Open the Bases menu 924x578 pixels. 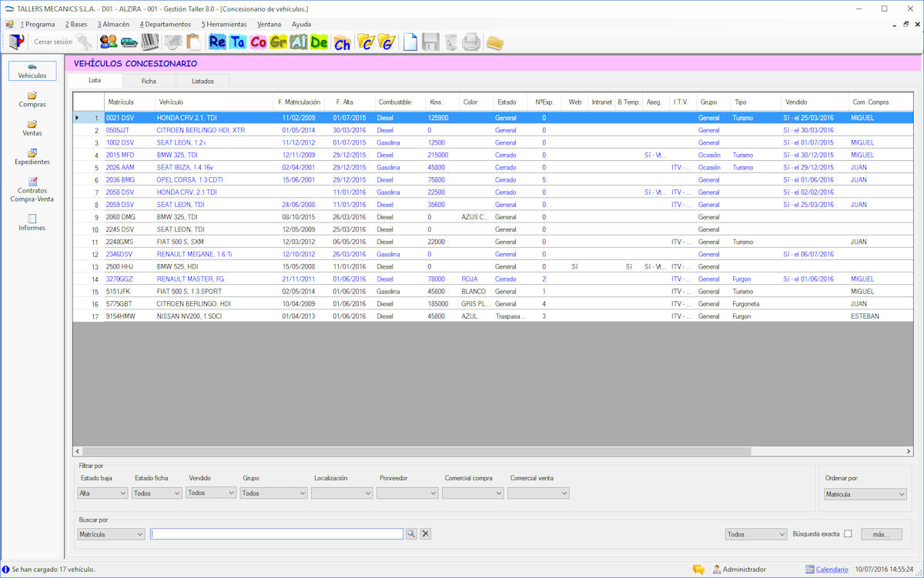coord(76,25)
